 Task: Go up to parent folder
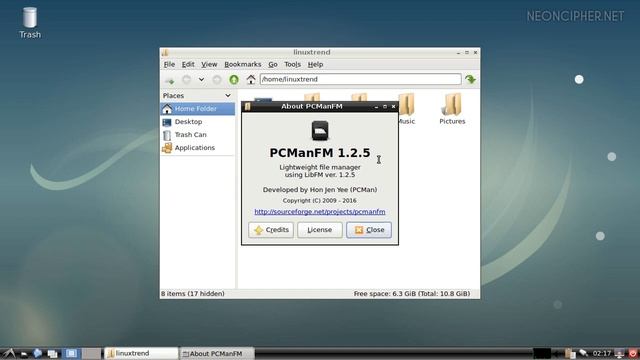pos(234,80)
